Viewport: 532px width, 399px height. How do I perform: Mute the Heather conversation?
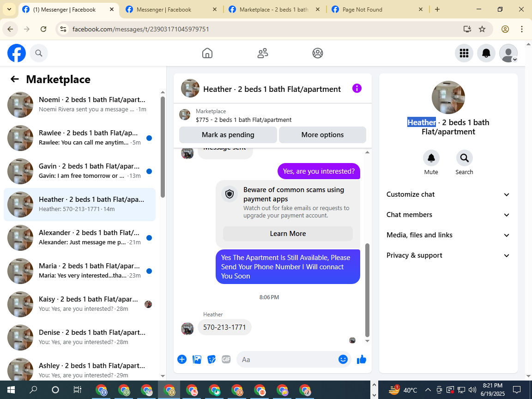click(x=431, y=158)
